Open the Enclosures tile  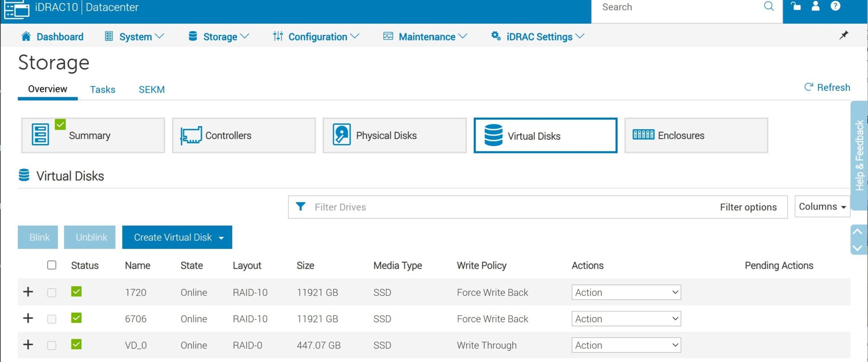(x=696, y=135)
